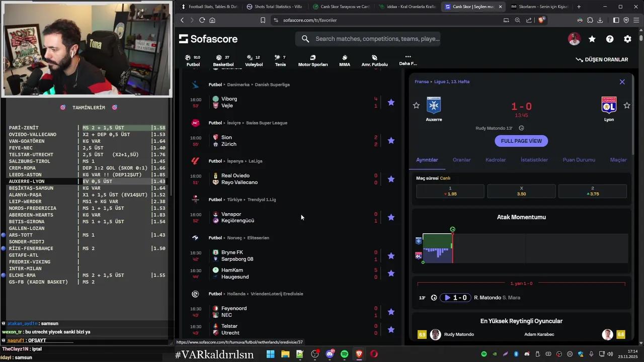Toggle favorite star for Auxerre
644x362 pixels.
click(x=416, y=106)
